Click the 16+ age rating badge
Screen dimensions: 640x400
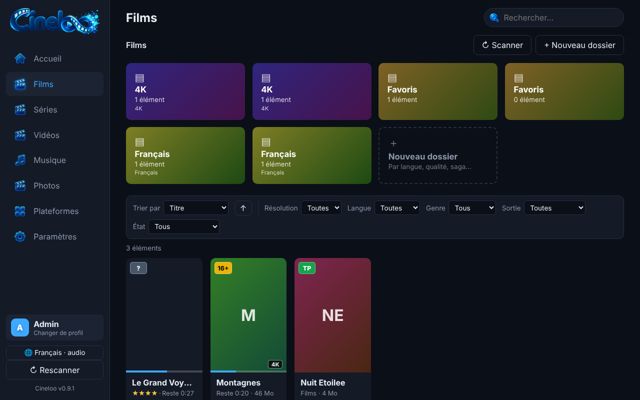point(223,268)
